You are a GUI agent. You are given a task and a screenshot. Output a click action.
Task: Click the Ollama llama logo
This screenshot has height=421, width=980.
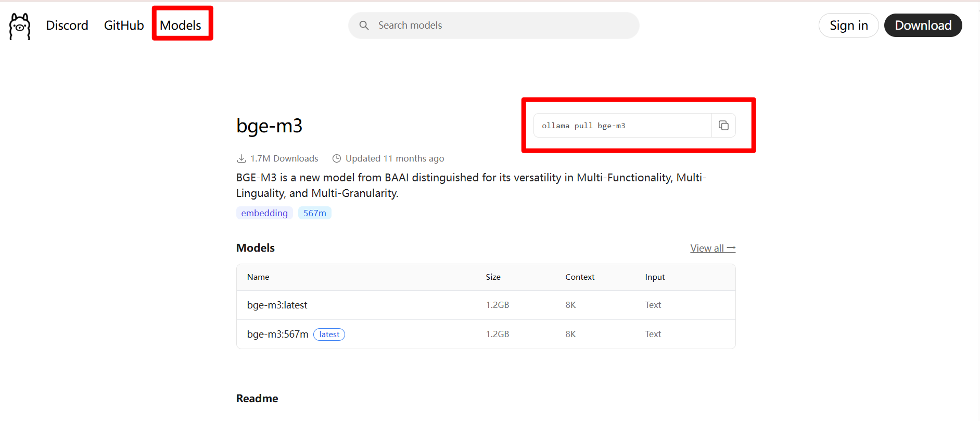pyautogui.click(x=20, y=26)
